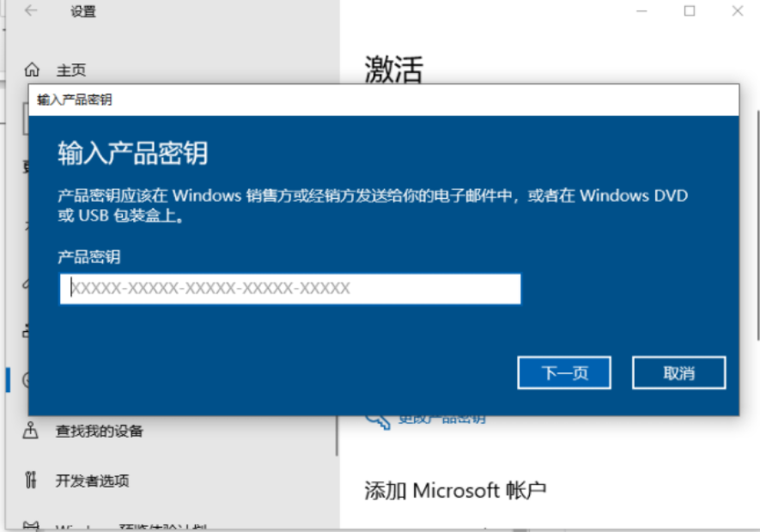Click the 激活 page heading

tap(393, 70)
